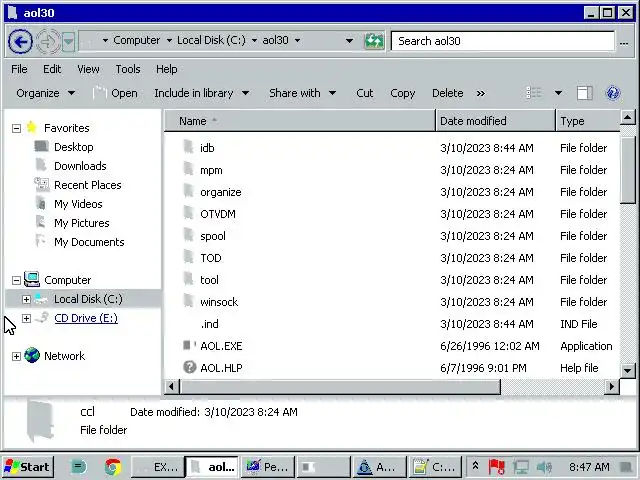Select My Videos in Favorites
The height and width of the screenshot is (480, 640).
point(78,204)
